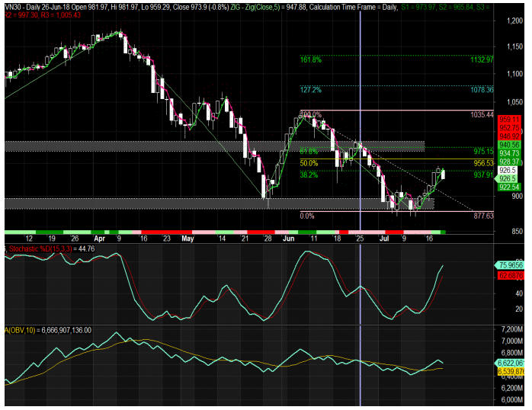
Task: Click the 1,200 price axis label
Action: click(514, 21)
